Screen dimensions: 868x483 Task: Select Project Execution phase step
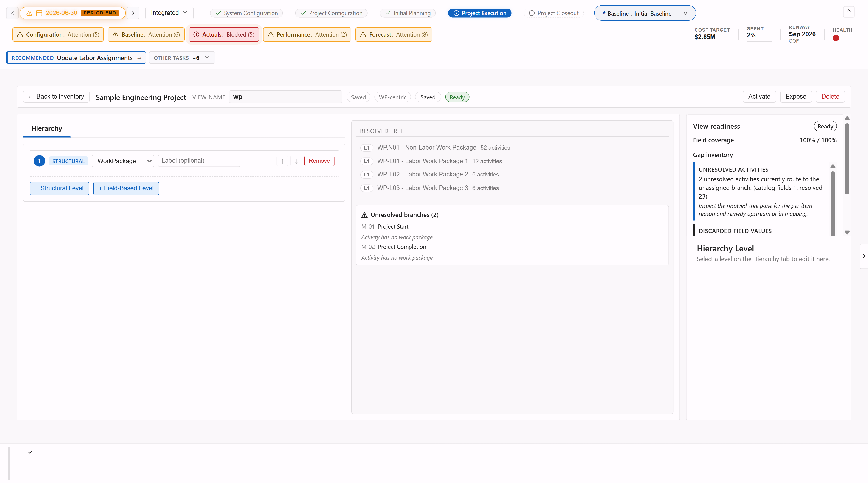pyautogui.click(x=480, y=13)
